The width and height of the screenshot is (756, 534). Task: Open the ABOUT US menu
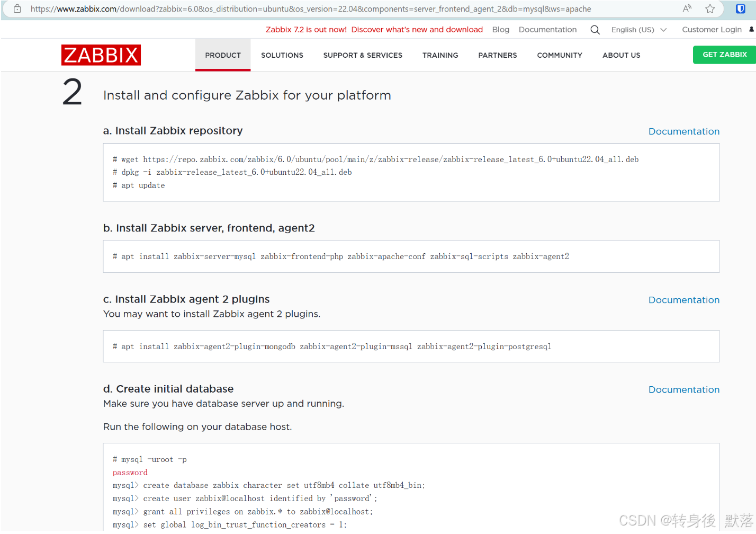pos(622,55)
